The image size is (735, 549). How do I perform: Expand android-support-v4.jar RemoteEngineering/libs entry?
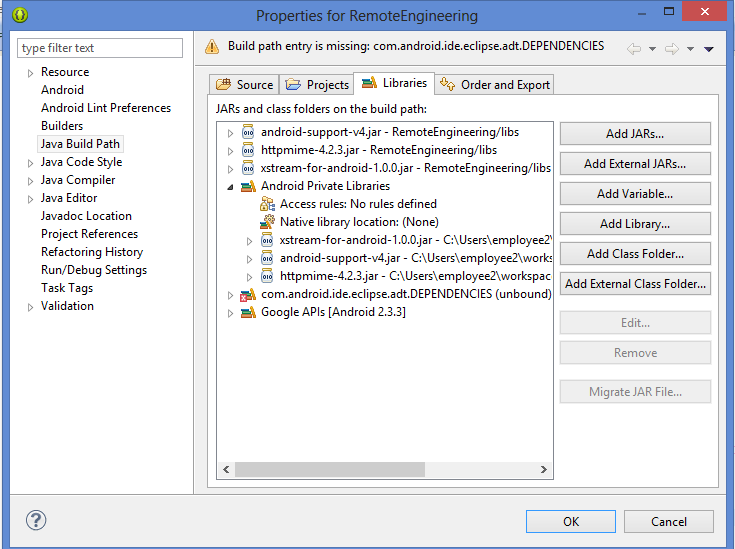click(230, 133)
